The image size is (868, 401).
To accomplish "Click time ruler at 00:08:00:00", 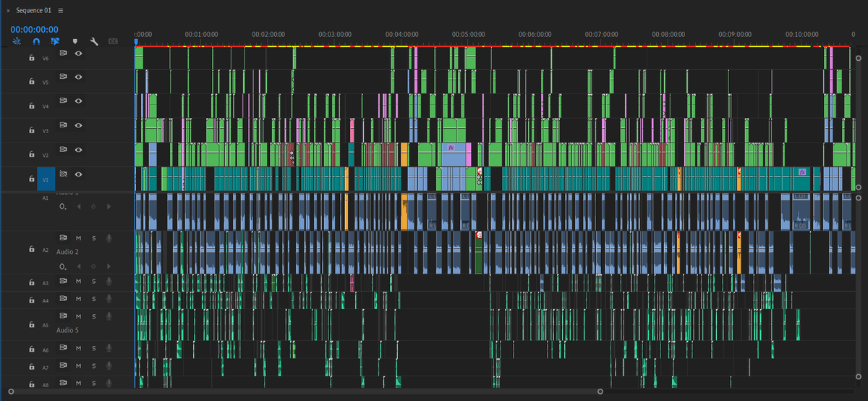I will [668, 34].
